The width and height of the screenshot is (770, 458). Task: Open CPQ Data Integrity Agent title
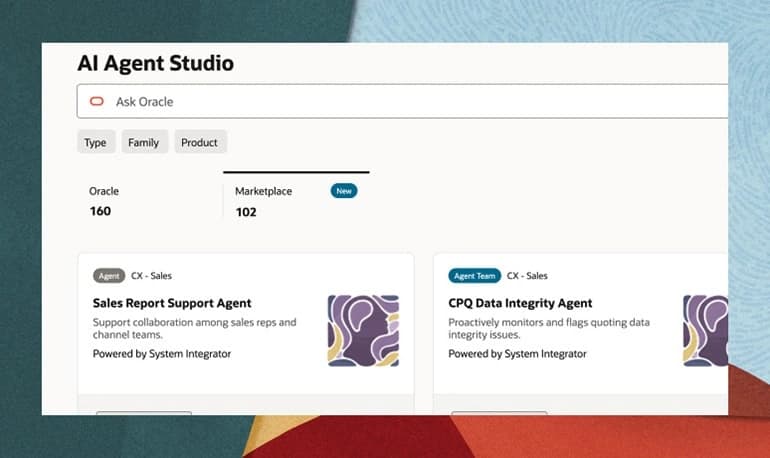520,303
